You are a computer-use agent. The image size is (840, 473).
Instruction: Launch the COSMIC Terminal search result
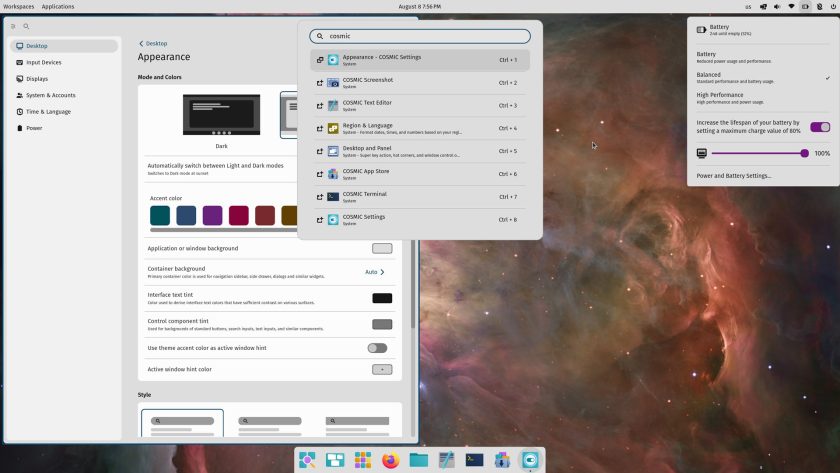419,197
